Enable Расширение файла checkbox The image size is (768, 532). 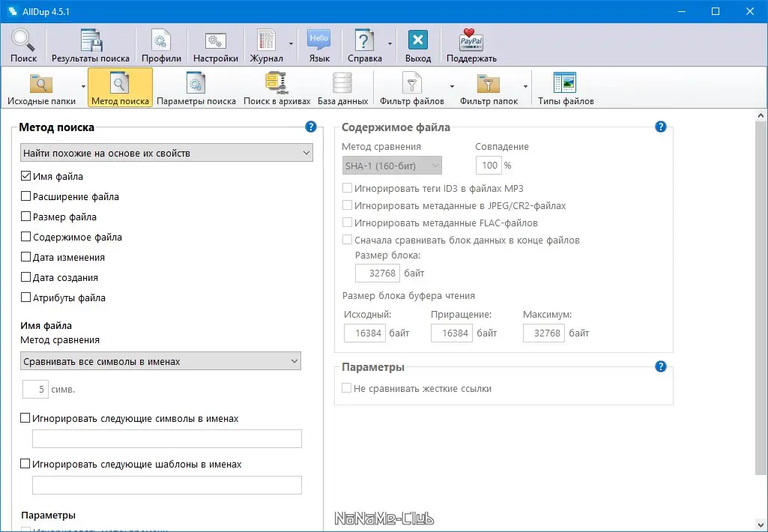[26, 196]
